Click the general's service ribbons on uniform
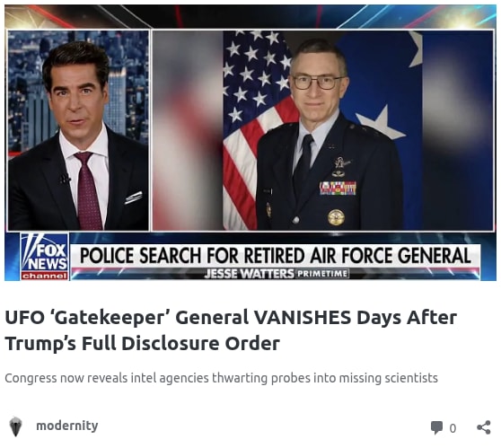 338,188
